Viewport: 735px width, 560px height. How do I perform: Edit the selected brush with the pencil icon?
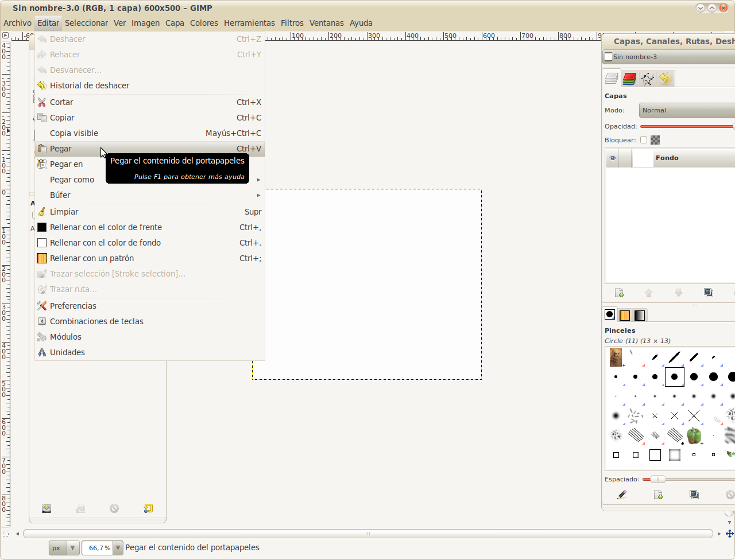pyautogui.click(x=621, y=494)
